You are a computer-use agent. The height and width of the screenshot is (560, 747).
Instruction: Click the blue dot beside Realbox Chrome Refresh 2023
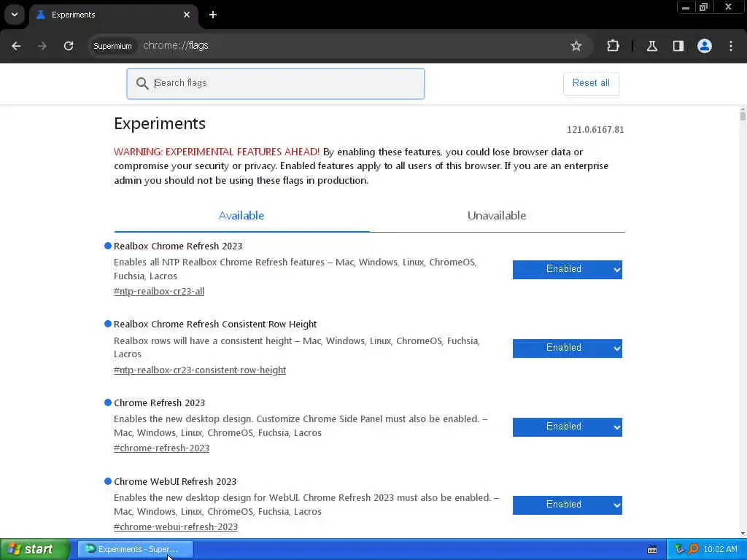coord(108,246)
